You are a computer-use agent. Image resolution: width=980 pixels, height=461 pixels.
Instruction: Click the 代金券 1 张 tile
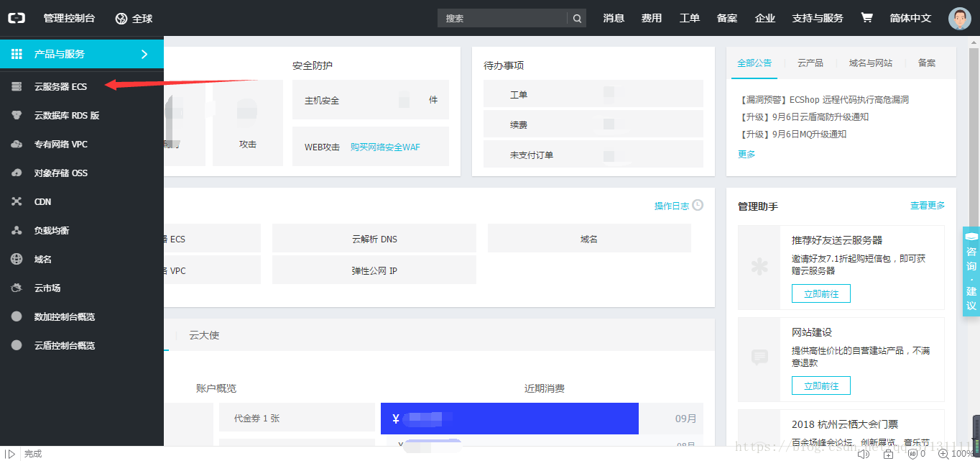[x=296, y=418]
